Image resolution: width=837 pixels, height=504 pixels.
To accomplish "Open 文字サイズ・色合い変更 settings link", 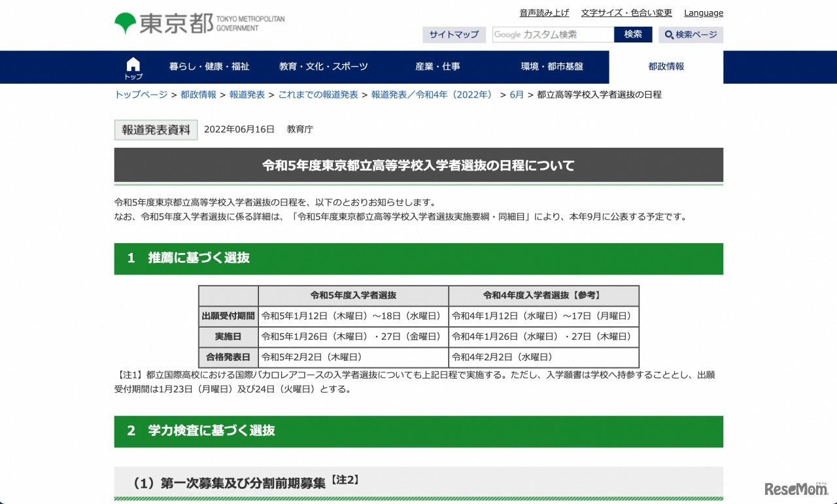I will click(626, 13).
